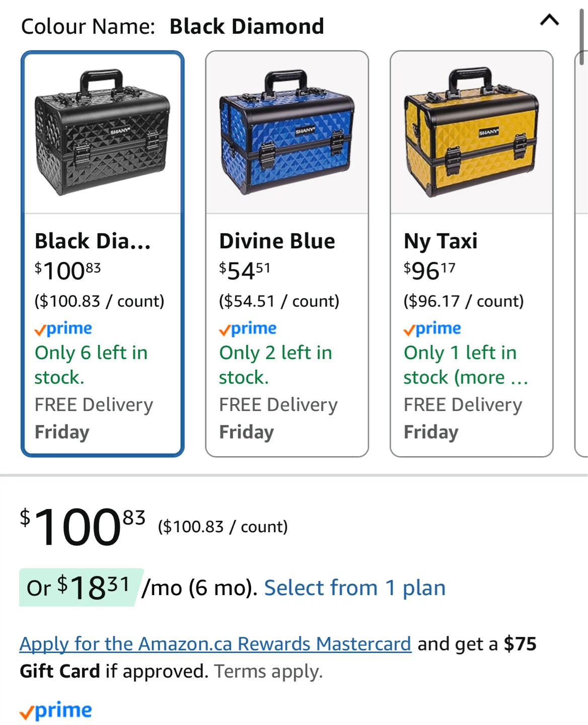The width and height of the screenshot is (588, 725).
Task: Click the Prime badge under Divine Blue
Action: [x=248, y=329]
